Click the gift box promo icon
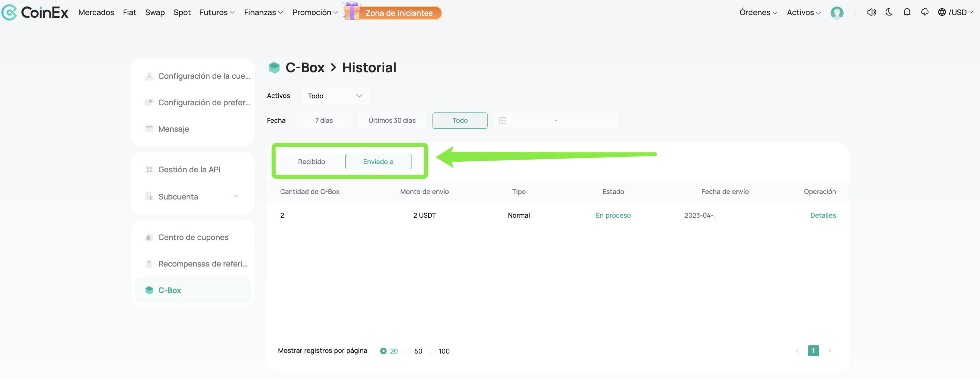Image resolution: width=980 pixels, height=379 pixels. [352, 11]
